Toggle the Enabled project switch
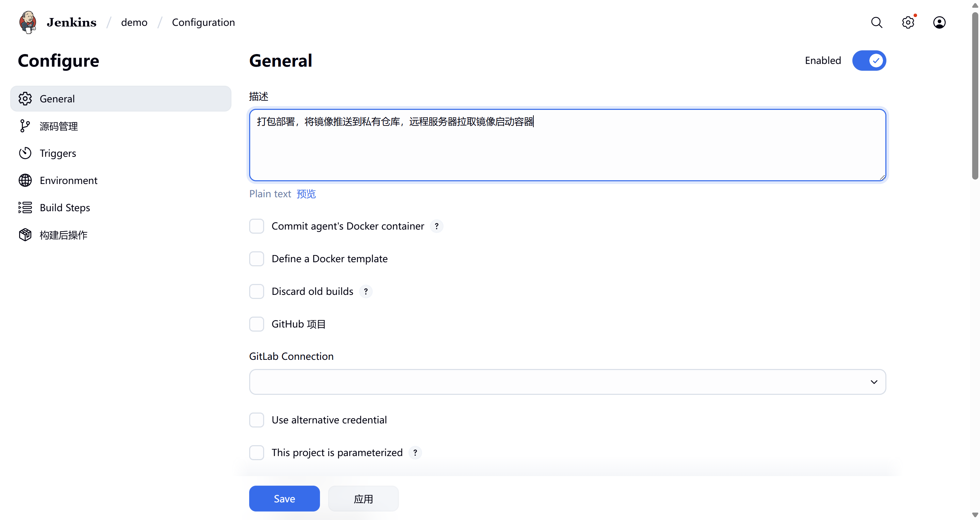Viewport: 980px width, 520px height. [869, 61]
